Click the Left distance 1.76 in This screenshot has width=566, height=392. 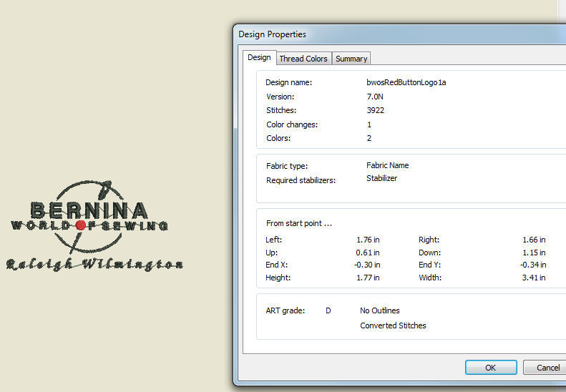(x=368, y=240)
